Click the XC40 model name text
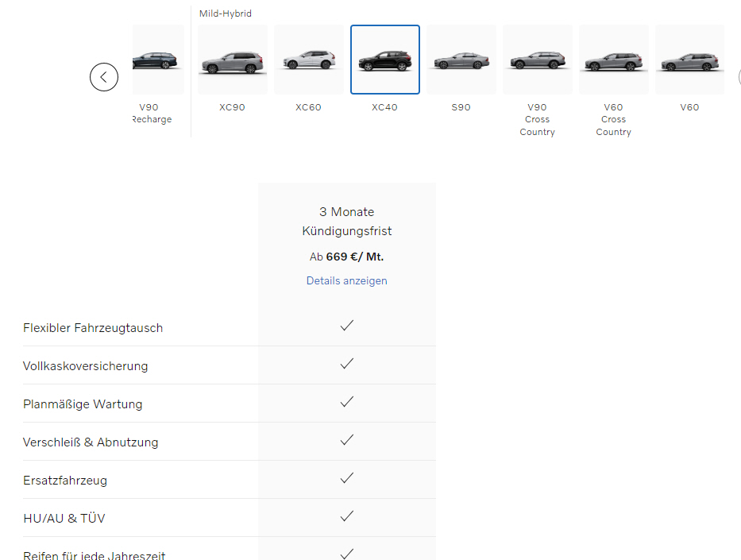The width and height of the screenshot is (741, 560). (x=384, y=107)
